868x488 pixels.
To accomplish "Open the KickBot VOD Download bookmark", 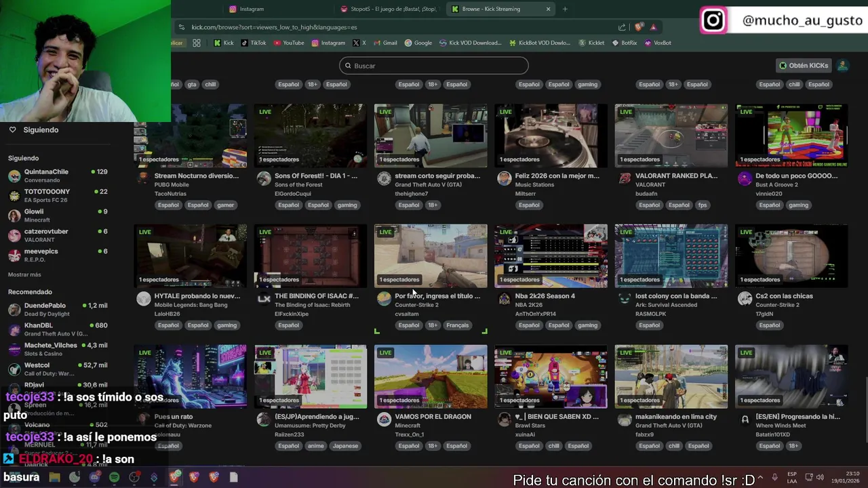I will click(540, 43).
